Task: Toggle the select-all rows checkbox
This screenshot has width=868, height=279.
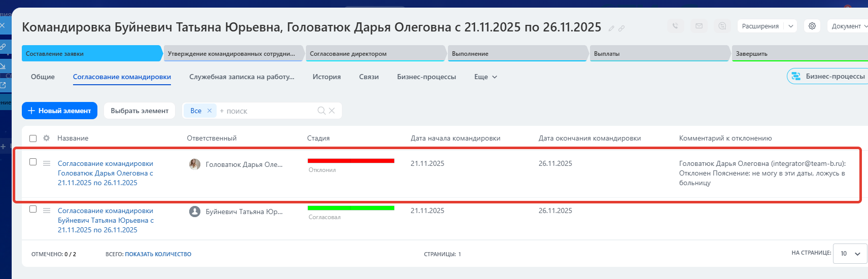Action: pos(33,138)
